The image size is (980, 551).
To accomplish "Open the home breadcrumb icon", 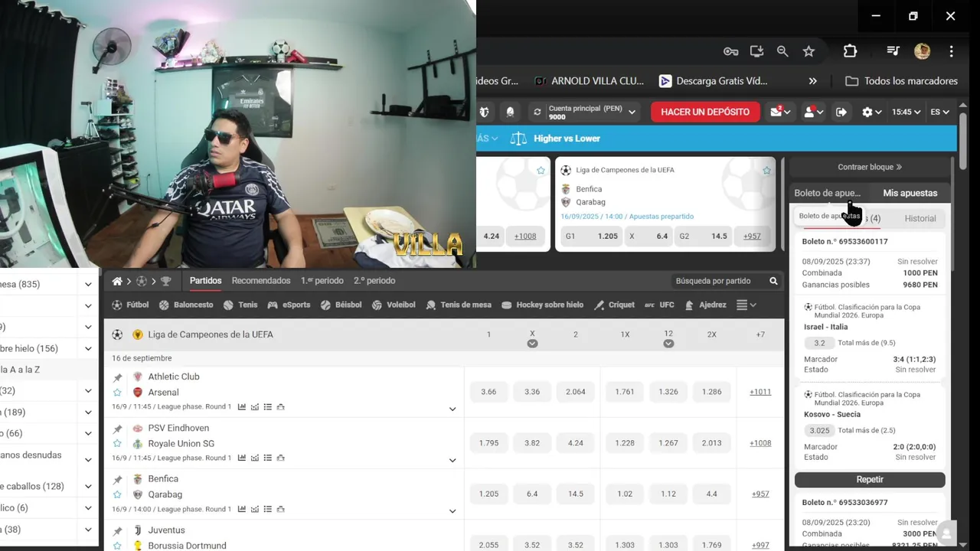I will [x=117, y=281].
